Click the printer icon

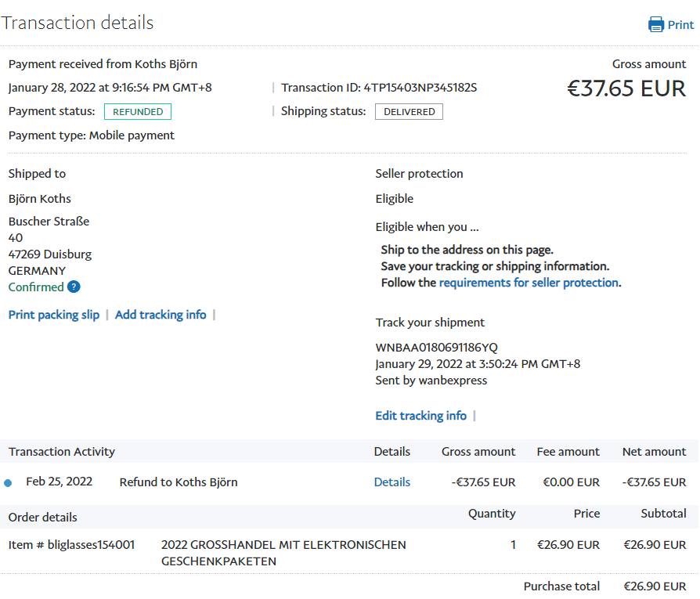[656, 25]
